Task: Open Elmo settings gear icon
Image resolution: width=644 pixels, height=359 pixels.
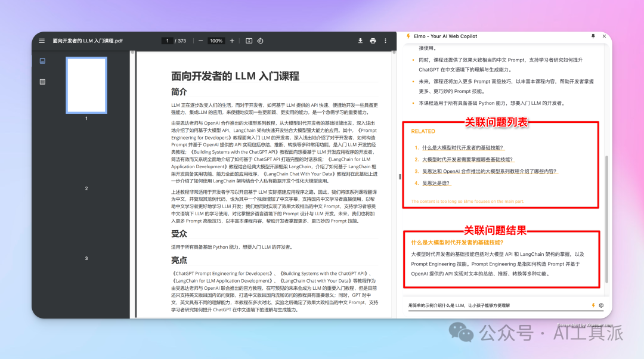Action: click(x=601, y=305)
